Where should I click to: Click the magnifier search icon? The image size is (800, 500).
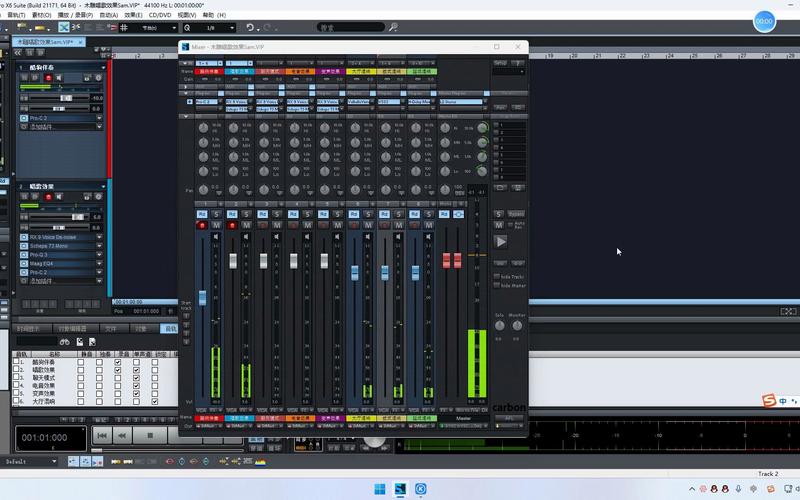[393, 27]
